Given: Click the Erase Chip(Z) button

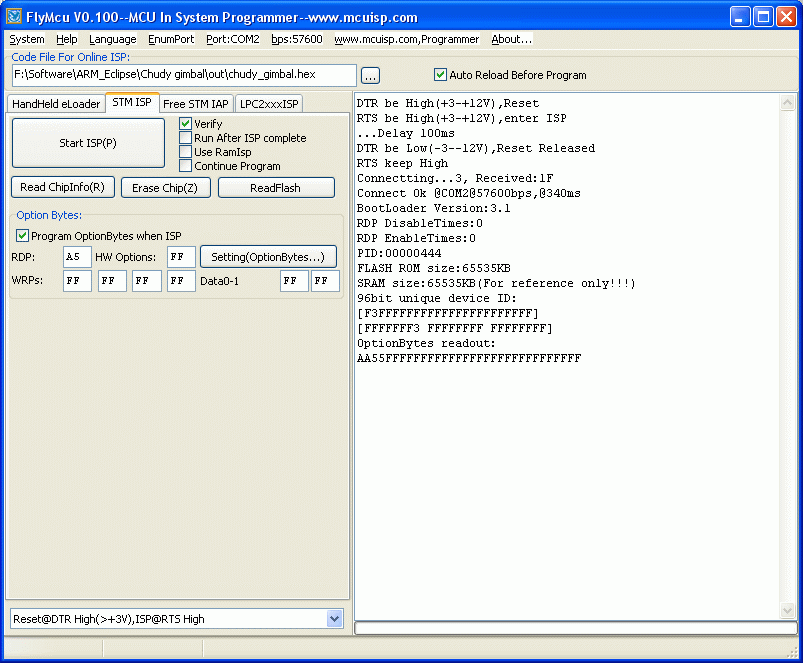Looking at the screenshot, I should pyautogui.click(x=165, y=187).
